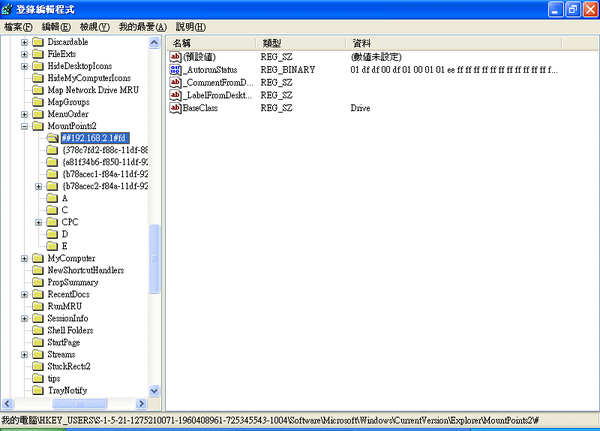Click the binary value icon of _AutorunStatus
Screen dimensions: 600x431
[x=175, y=70]
